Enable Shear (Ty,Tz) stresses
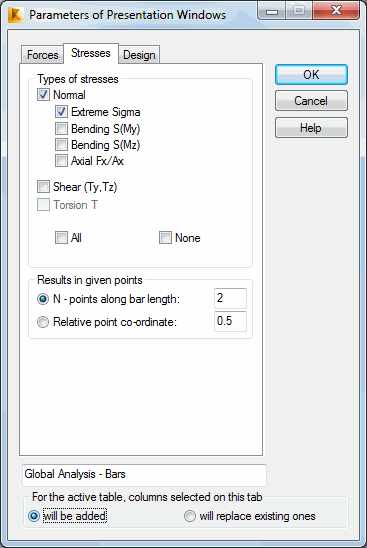The width and height of the screenshot is (367, 548). tap(43, 187)
